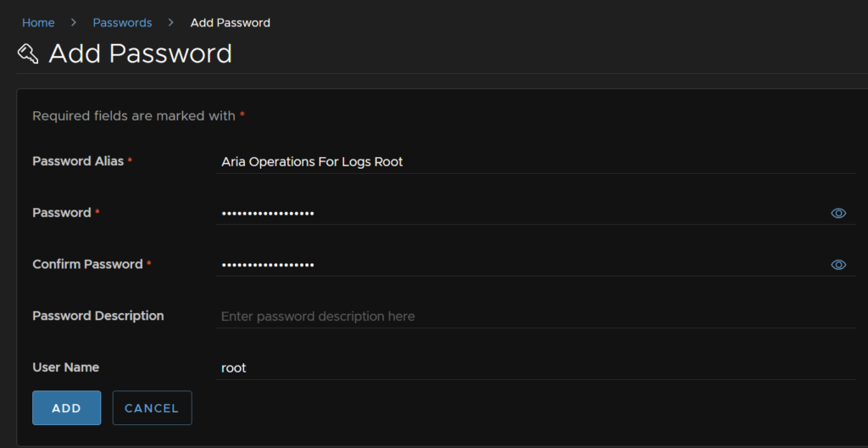Click the ADD button
The width and height of the screenshot is (868, 448).
(66, 408)
